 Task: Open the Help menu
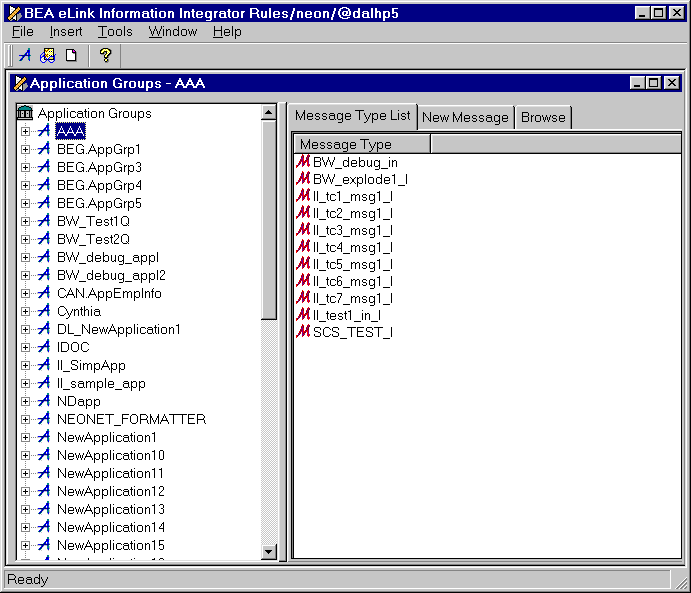[x=227, y=32]
